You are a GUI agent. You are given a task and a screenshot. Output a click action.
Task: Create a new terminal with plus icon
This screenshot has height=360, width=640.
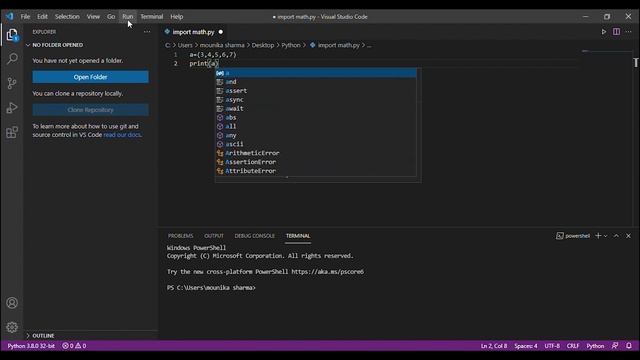pos(598,236)
